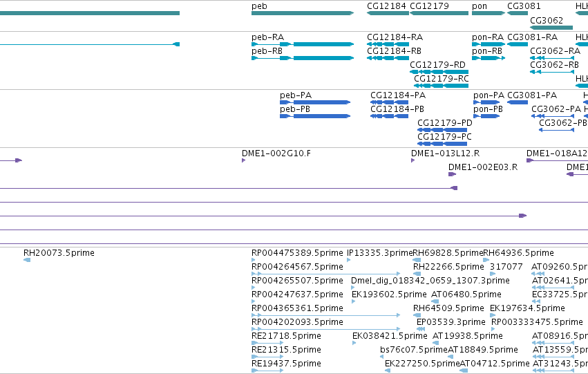Click RH22266.5prime EST label
This screenshot has height=374, width=588.
click(448, 267)
